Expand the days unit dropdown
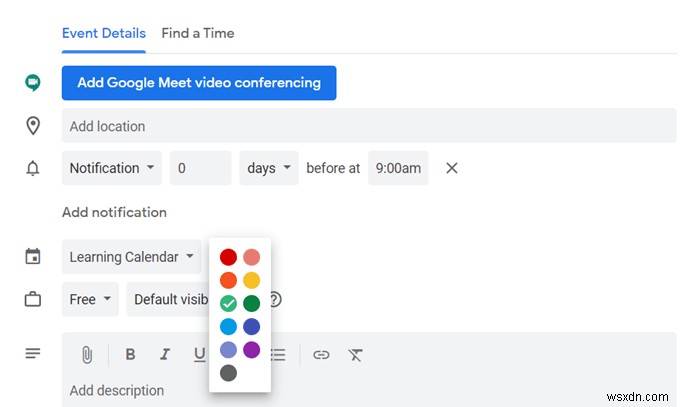Viewport: 680px width, 407px height. (x=269, y=168)
